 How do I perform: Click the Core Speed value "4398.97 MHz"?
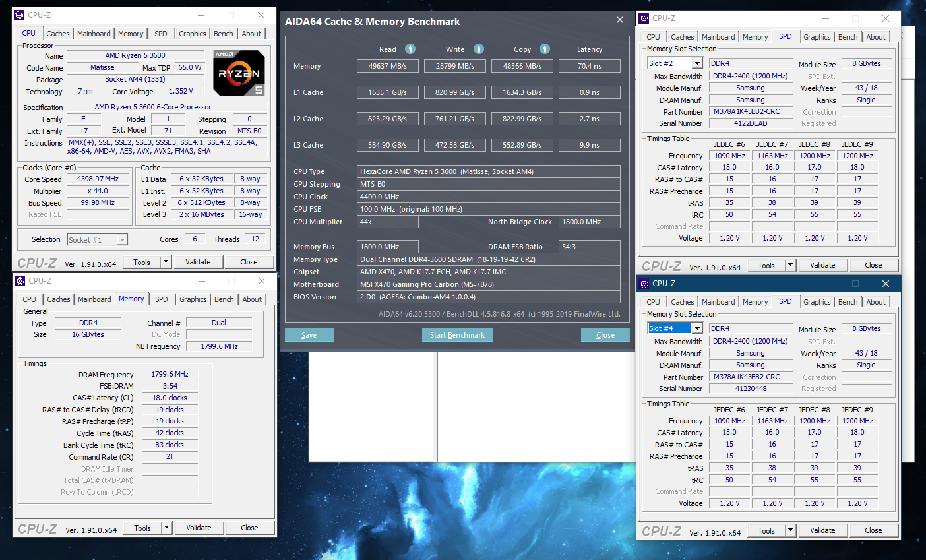point(98,179)
